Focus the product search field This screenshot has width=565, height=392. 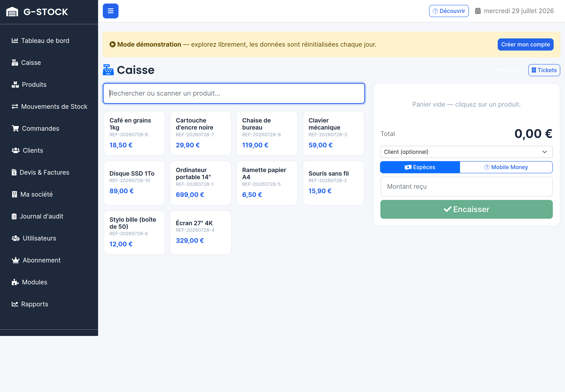234,93
